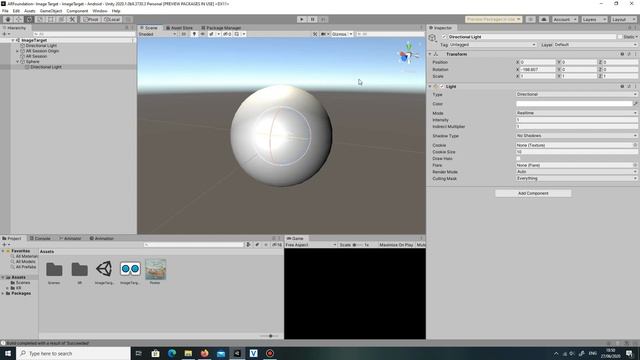
Task: Open the Window menu
Action: 100,11
